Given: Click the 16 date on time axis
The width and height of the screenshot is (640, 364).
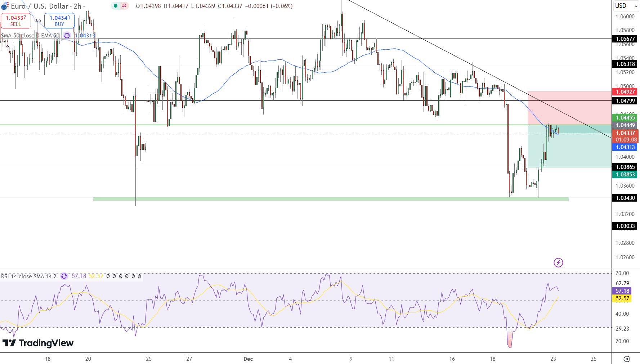Looking at the screenshot, I should click(452, 359).
